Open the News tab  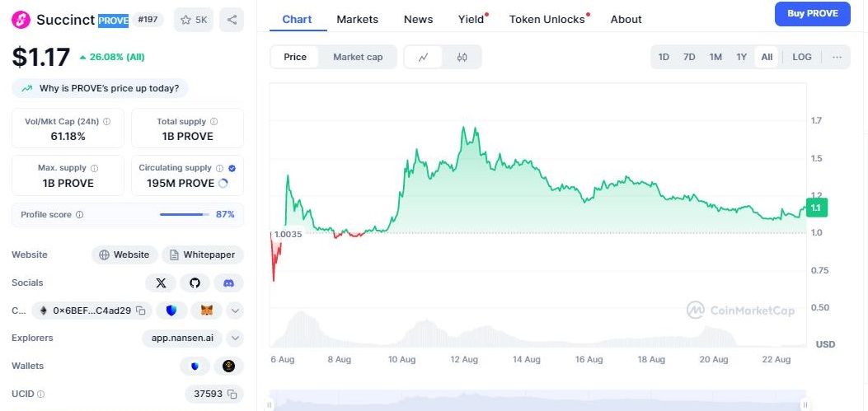pyautogui.click(x=419, y=20)
